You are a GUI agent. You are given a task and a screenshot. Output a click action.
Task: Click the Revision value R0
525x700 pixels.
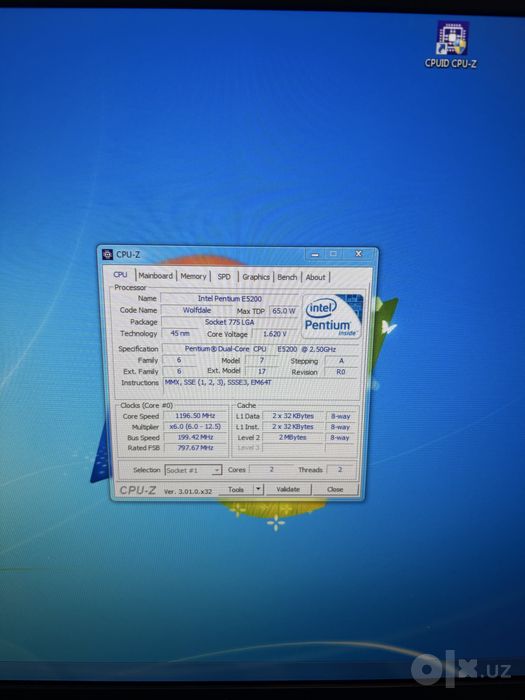point(342,372)
